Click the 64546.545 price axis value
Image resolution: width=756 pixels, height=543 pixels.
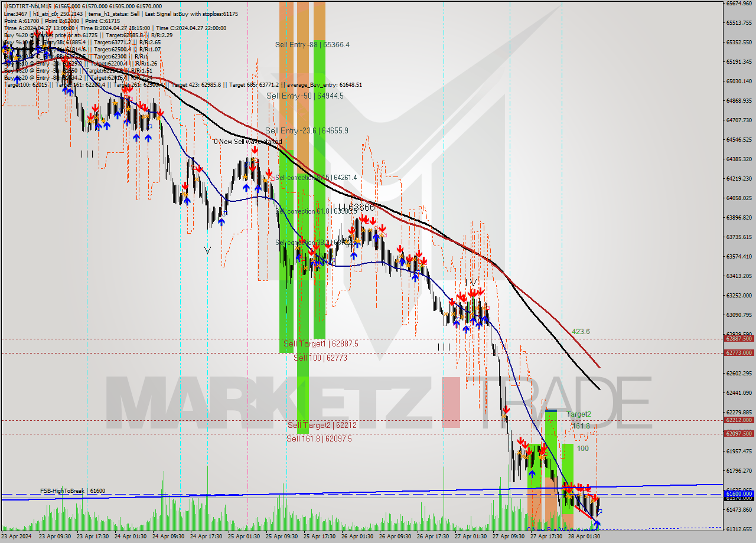coord(739,140)
